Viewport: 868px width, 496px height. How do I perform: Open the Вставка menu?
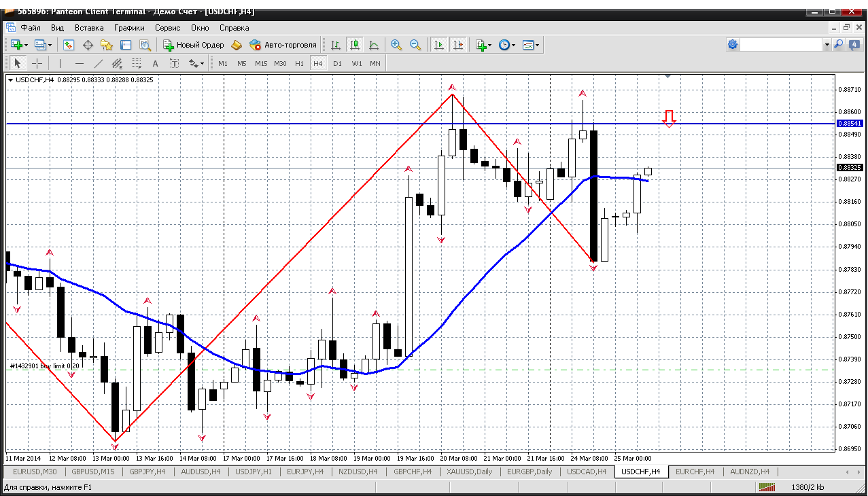coord(89,28)
